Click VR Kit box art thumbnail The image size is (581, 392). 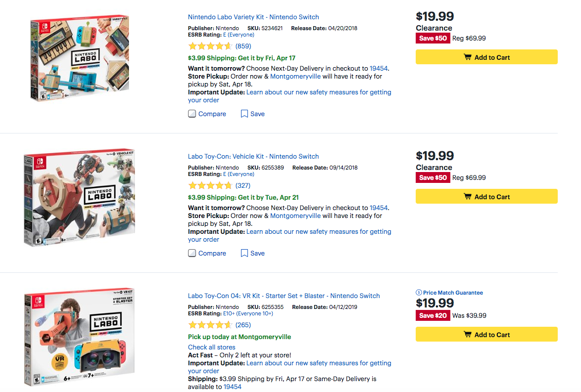pos(80,338)
